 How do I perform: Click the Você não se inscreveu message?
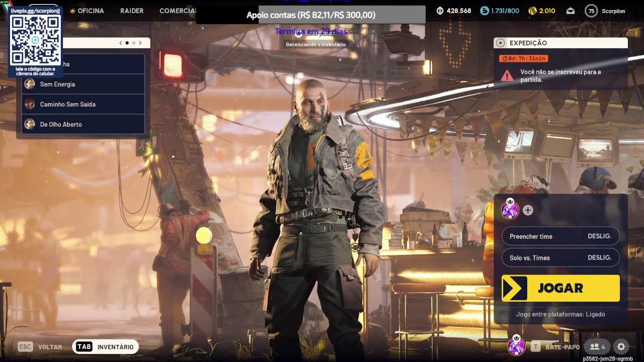(560, 75)
